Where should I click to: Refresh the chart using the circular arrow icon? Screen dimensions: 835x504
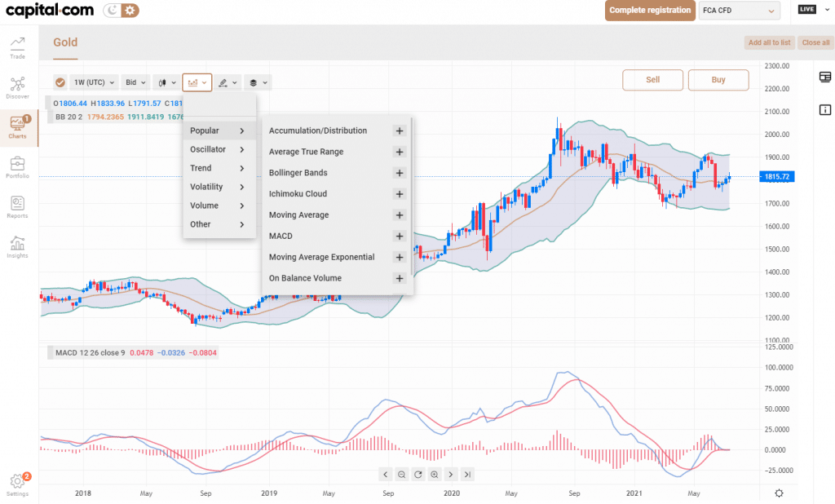click(417, 474)
